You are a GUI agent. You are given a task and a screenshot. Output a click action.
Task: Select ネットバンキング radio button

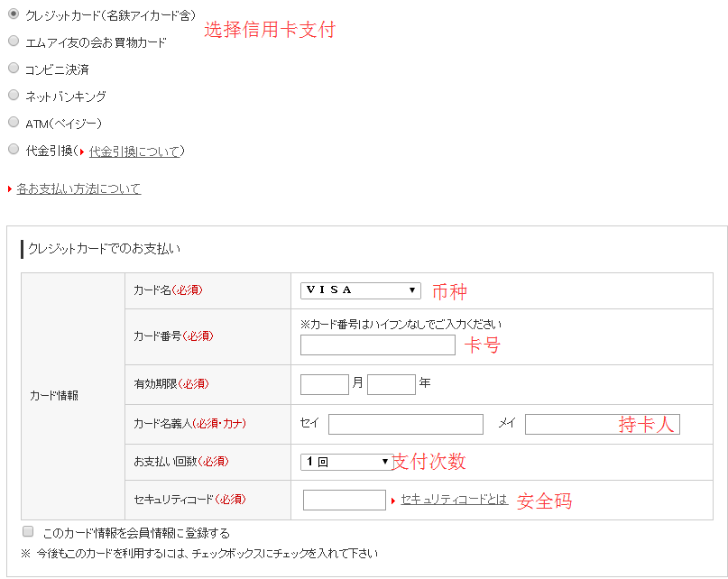coord(14,95)
